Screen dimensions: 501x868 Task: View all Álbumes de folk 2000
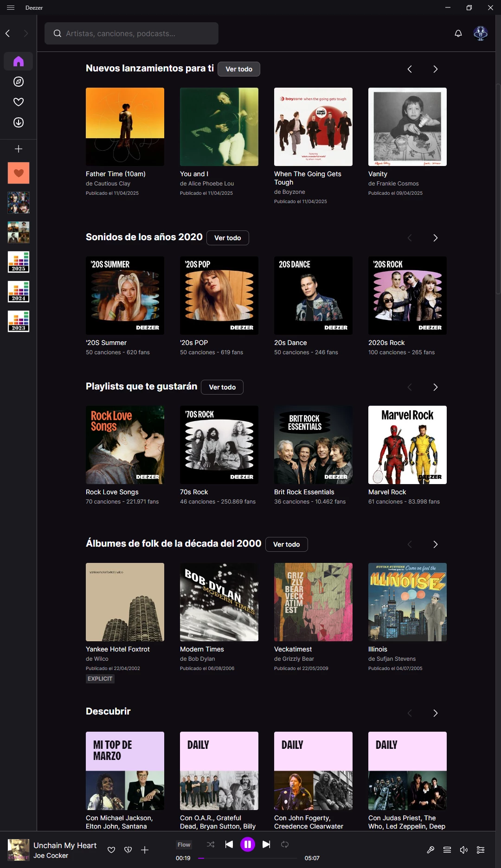[x=287, y=544]
